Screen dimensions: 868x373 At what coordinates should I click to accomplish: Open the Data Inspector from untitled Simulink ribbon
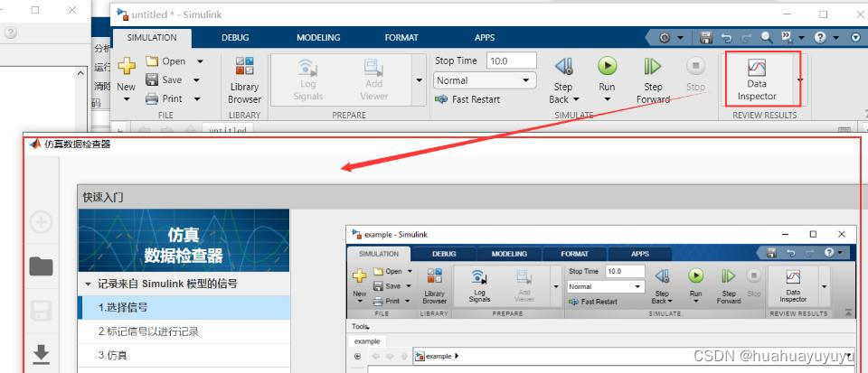point(757,80)
